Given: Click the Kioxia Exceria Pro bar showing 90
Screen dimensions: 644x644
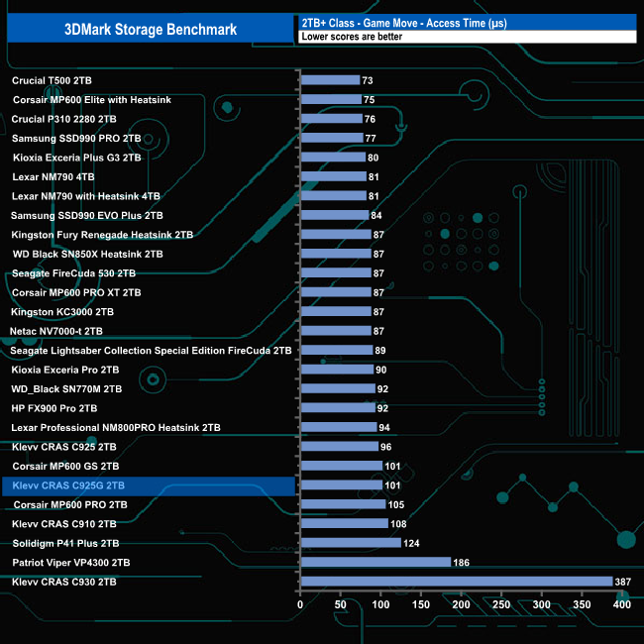Looking at the screenshot, I should pos(338,370).
